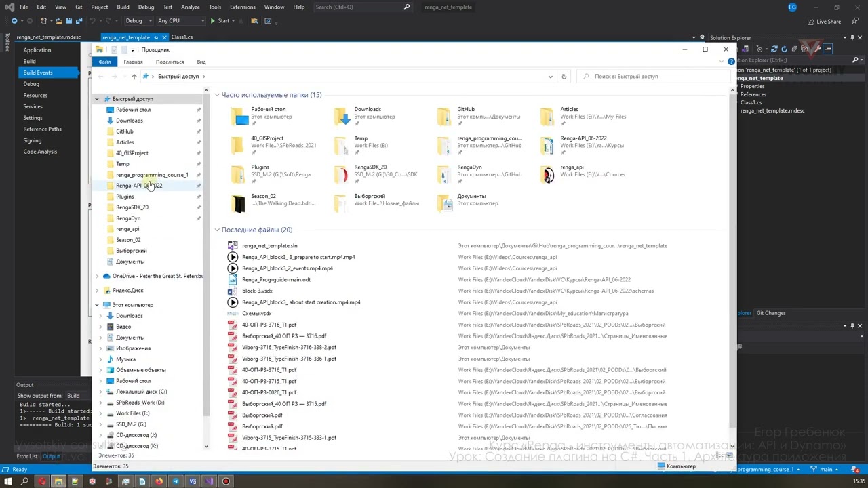
Task: Collapse the Часто используемые папки section
Action: pyautogui.click(x=217, y=95)
